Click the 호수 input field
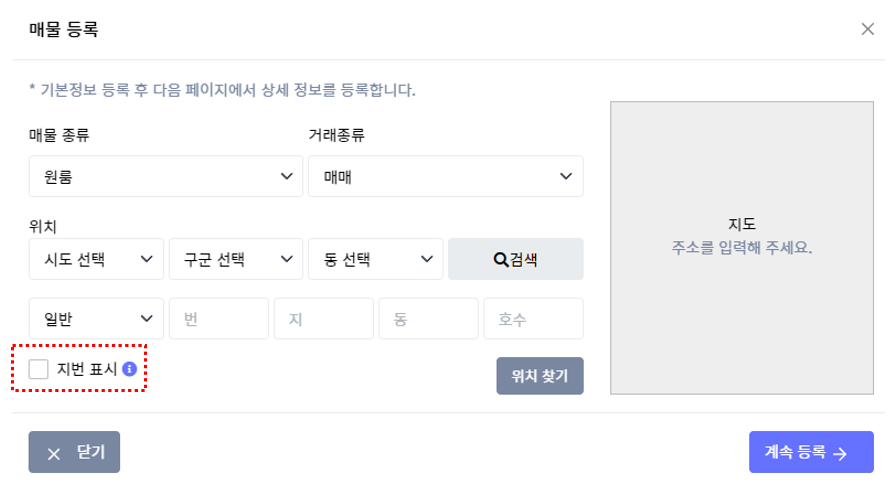 533,319
